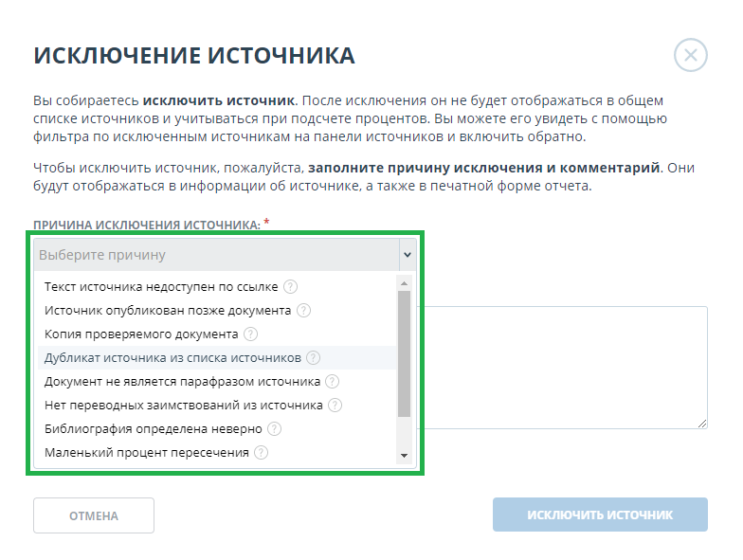Choose 'Маленький процент пересечения' reason
Image resolution: width=743 pixels, height=560 pixels.
point(146,452)
